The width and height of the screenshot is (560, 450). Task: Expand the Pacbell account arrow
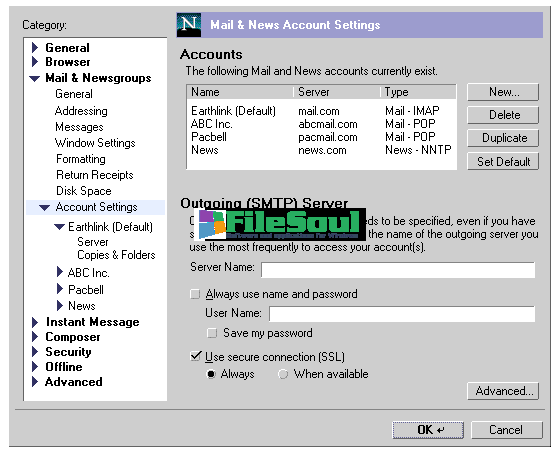[60, 289]
